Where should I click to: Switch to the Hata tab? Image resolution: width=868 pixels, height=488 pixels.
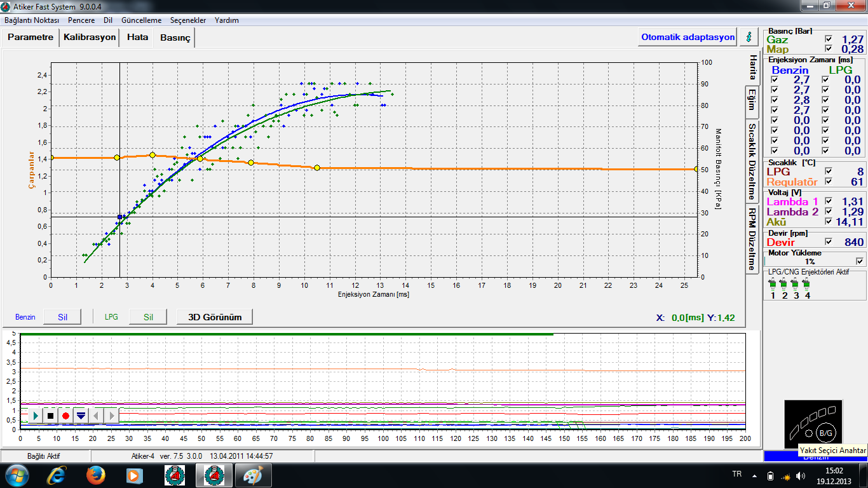point(137,37)
